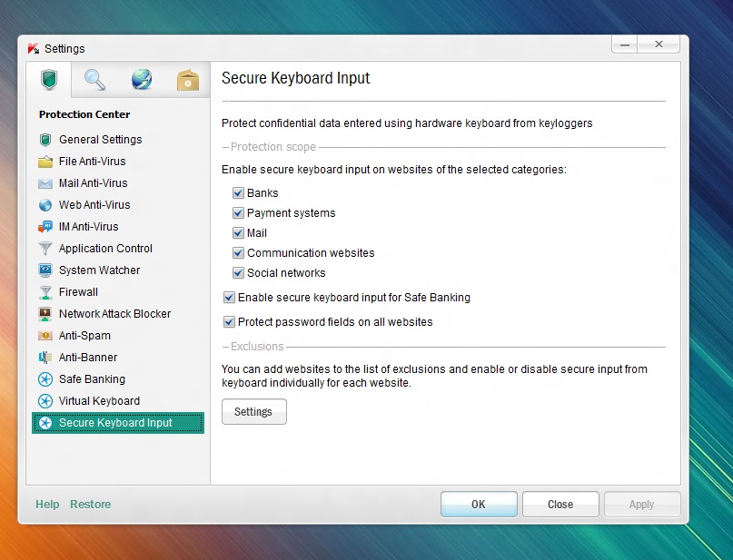This screenshot has width=733, height=560.
Task: Uncheck the Payment systems checkbox
Action: (238, 213)
